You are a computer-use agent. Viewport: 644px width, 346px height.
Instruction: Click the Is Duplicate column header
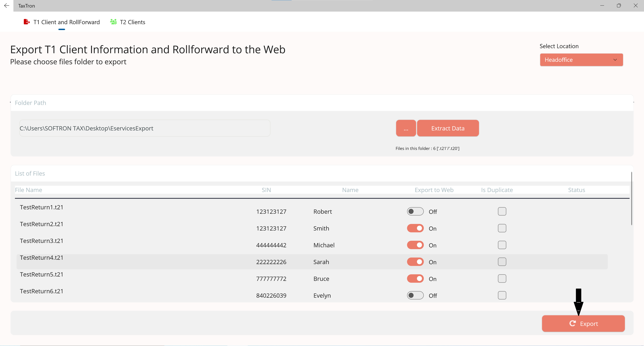click(497, 190)
